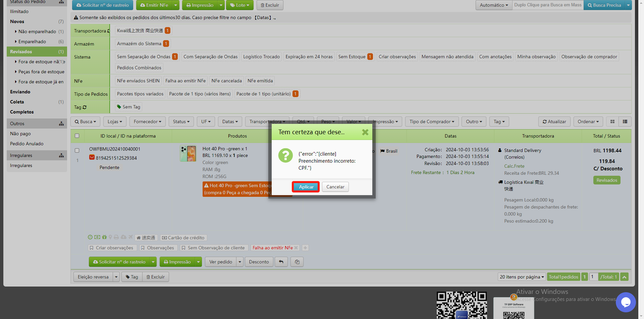Click the gift icon below the order details
The image size is (644, 319).
(104, 237)
